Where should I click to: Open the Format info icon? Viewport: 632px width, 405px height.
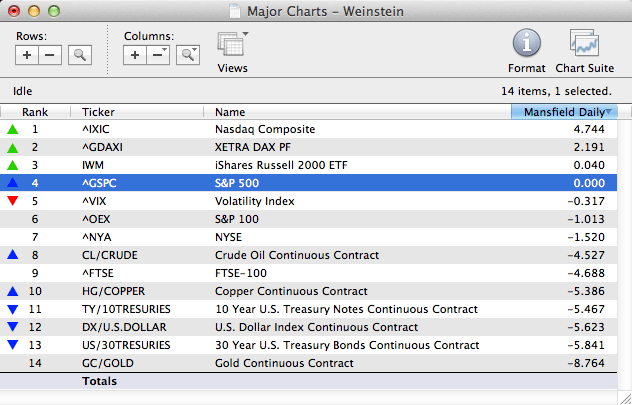pos(527,44)
